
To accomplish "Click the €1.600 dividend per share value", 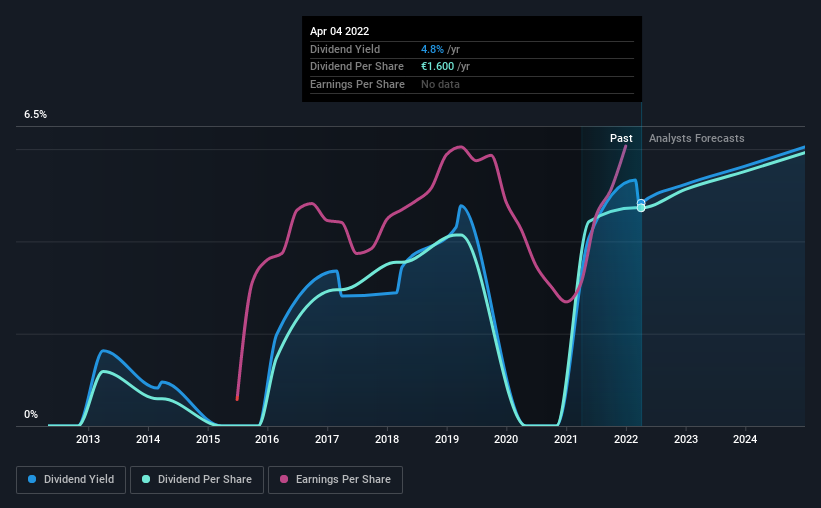I will click(438, 67).
